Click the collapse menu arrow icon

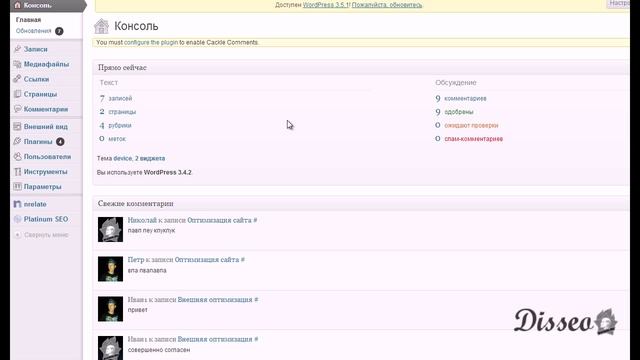pyautogui.click(x=17, y=235)
